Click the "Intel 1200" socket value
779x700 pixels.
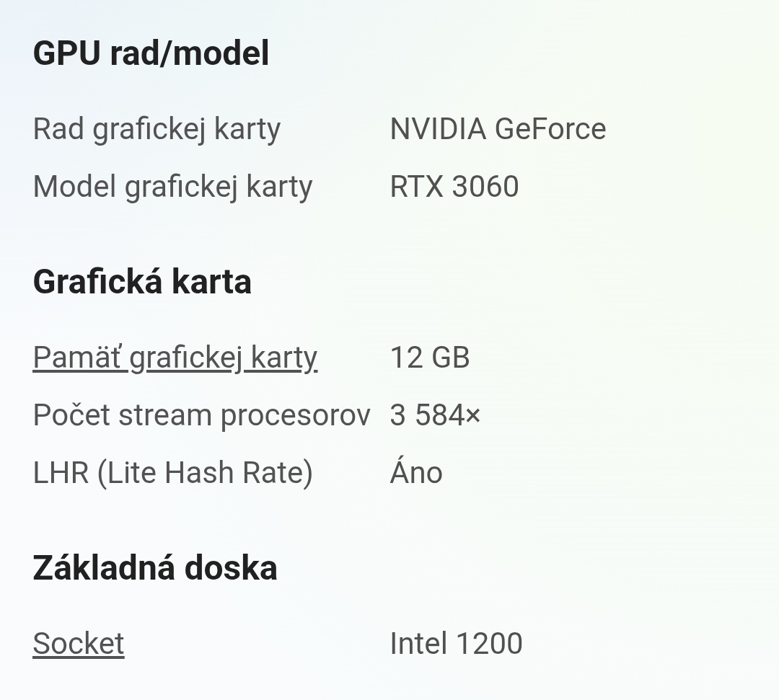456,642
